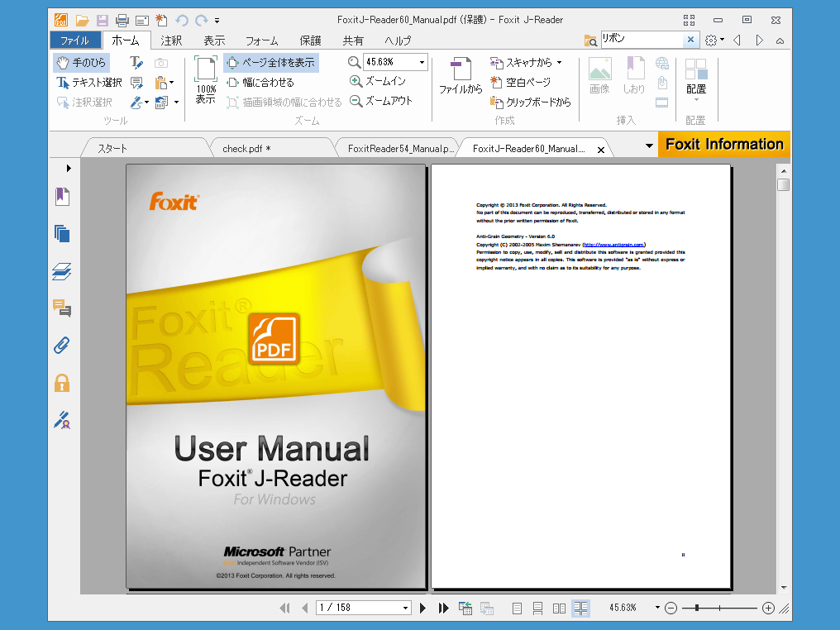
Task: Go to the last page button
Action: tap(444, 608)
